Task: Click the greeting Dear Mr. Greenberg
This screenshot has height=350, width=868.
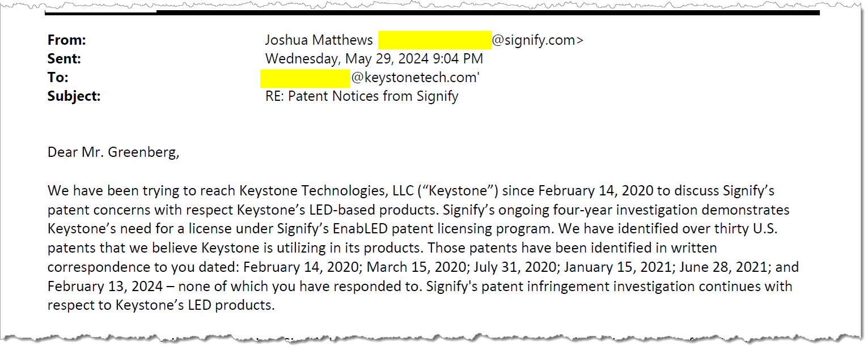Action: click(113, 152)
